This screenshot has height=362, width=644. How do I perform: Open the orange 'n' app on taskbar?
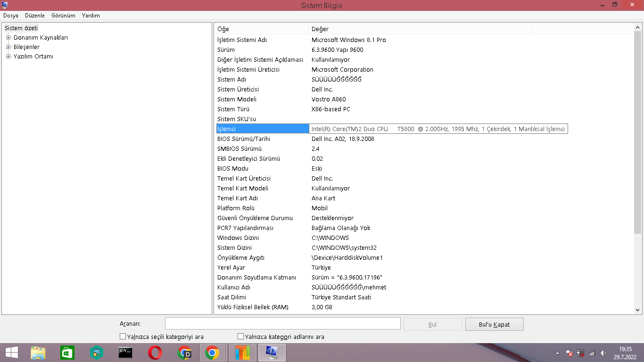(243, 353)
